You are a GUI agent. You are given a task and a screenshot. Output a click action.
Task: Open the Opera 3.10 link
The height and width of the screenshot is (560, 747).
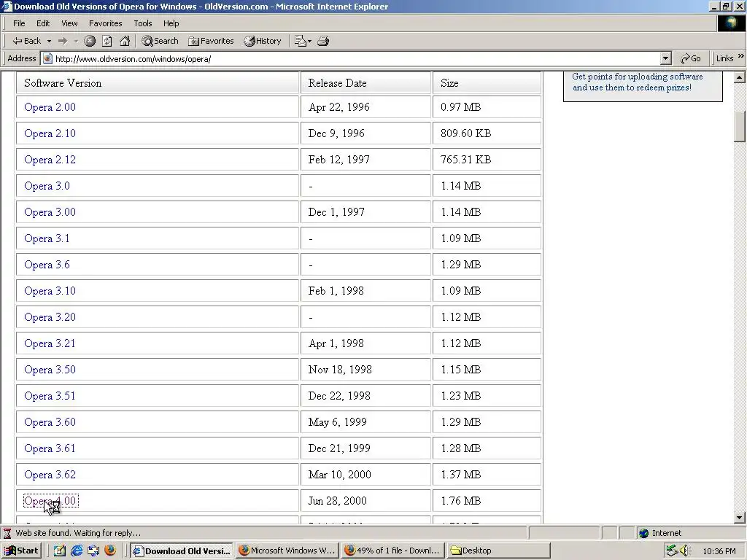pyautogui.click(x=50, y=290)
